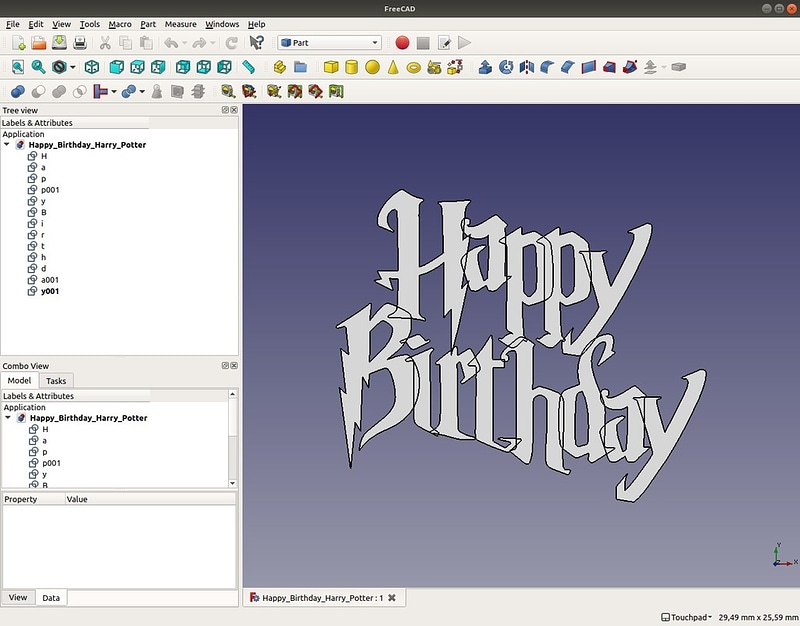Open the Macro menu
The height and width of the screenshot is (626, 800).
tap(120, 24)
